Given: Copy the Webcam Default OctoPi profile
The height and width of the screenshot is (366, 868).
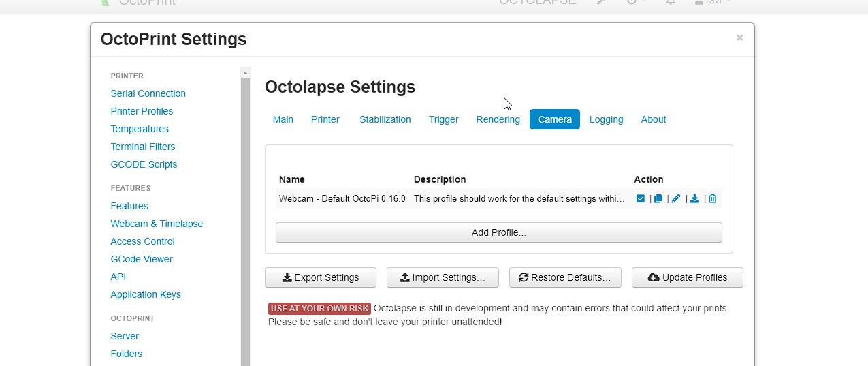Looking at the screenshot, I should (658, 199).
